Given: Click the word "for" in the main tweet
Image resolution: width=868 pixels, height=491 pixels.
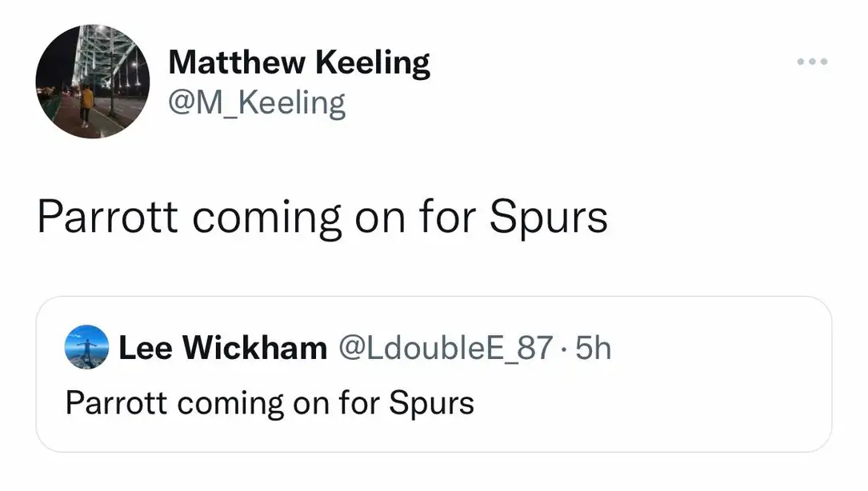Looking at the screenshot, I should point(448,217).
